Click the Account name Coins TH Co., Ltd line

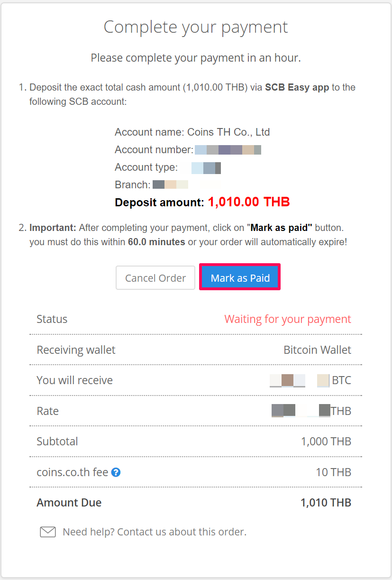192,132
